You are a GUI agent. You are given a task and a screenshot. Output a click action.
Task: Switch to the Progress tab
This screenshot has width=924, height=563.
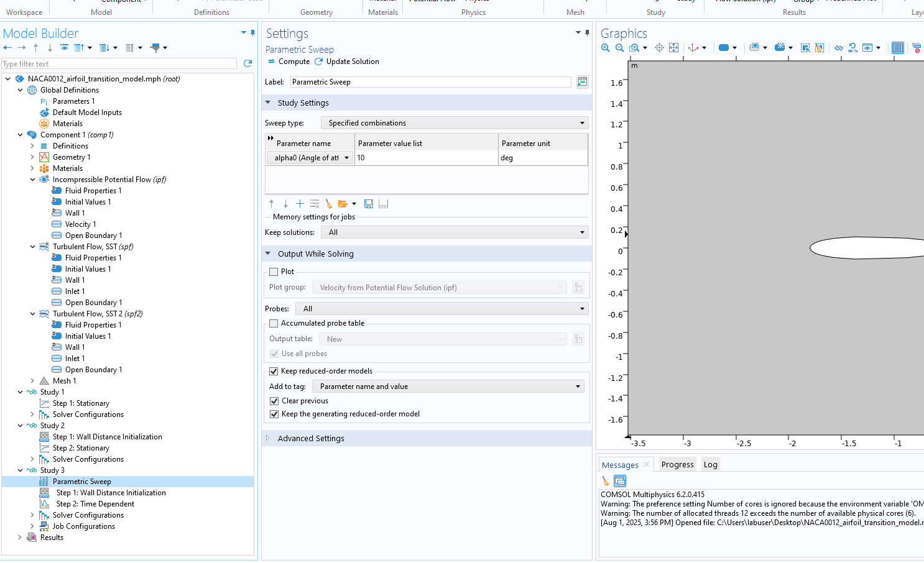[677, 465]
